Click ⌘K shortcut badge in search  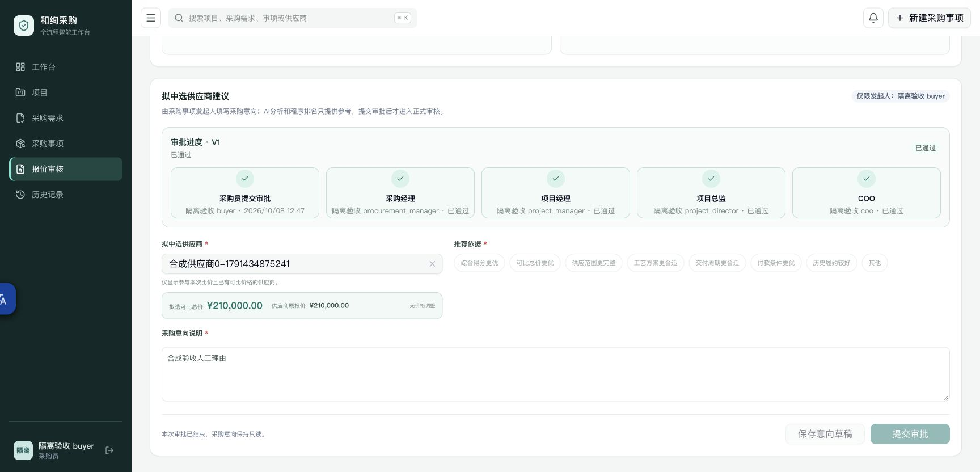(403, 18)
